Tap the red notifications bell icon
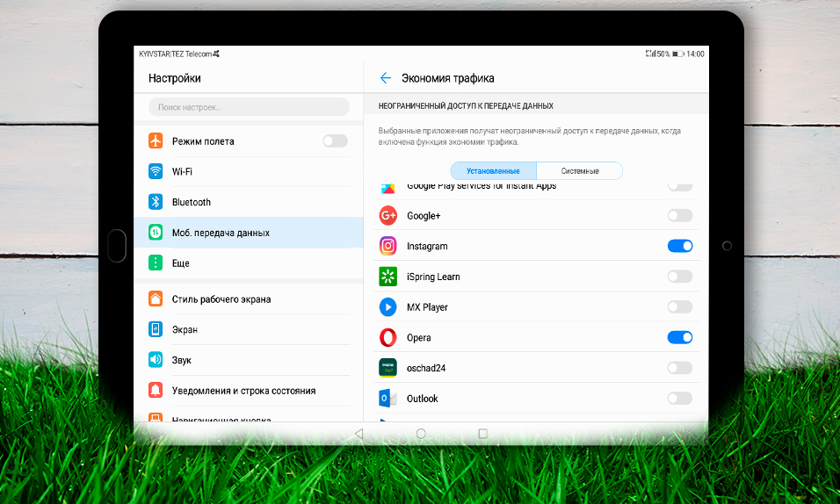Screen dimensions: 840x504 pyautogui.click(x=156, y=391)
